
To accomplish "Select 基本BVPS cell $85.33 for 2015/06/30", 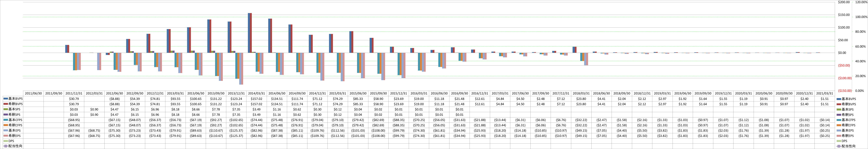I will 358,99.
